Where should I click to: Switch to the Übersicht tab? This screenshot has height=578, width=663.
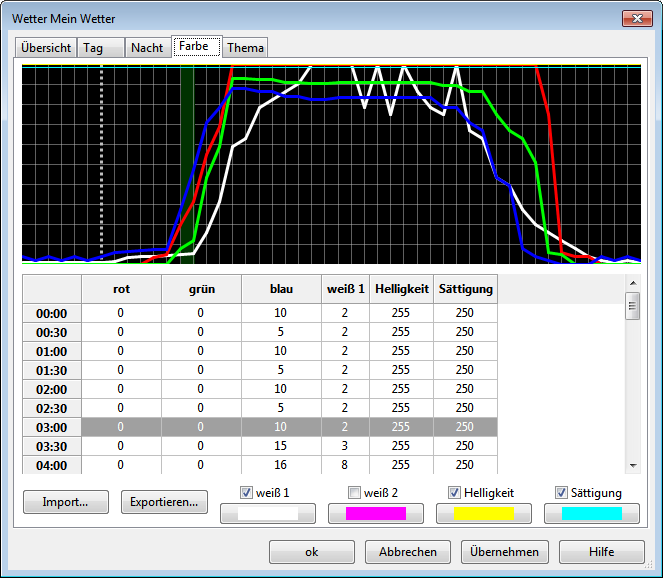46,48
